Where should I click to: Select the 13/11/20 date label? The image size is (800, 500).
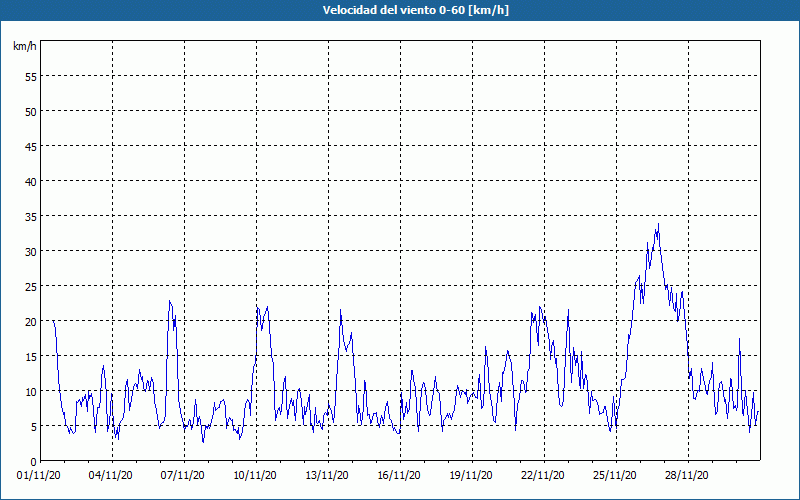[327, 476]
